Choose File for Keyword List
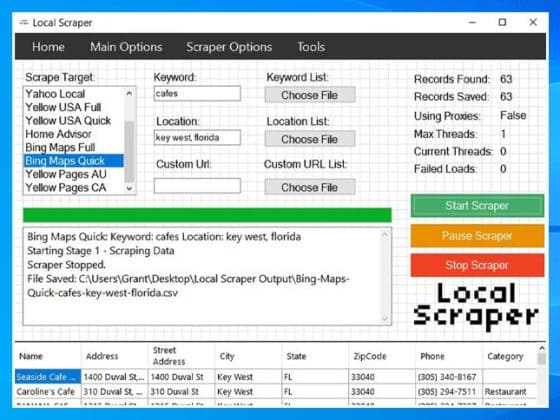The width and height of the screenshot is (560, 420). click(310, 95)
